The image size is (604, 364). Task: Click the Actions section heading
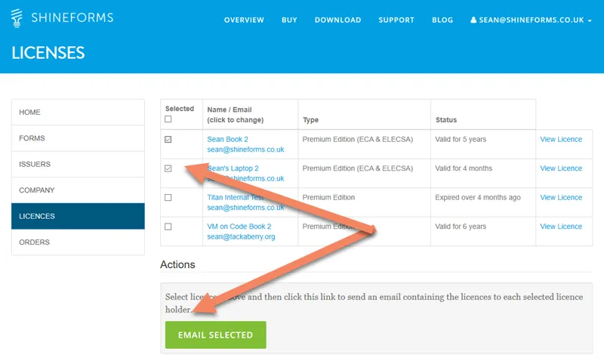[177, 264]
